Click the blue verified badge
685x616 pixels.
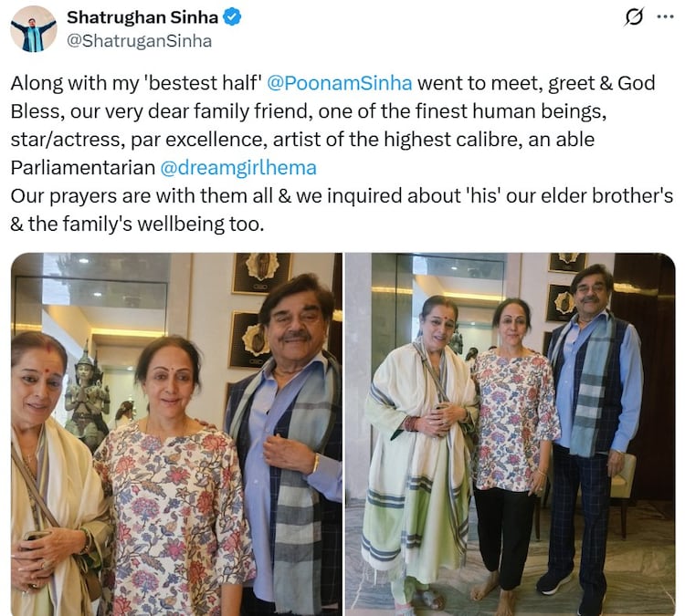point(232,17)
